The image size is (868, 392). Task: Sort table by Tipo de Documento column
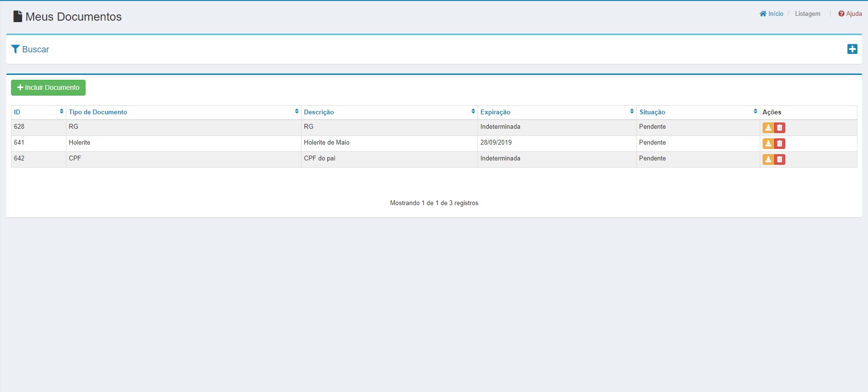pyautogui.click(x=184, y=112)
